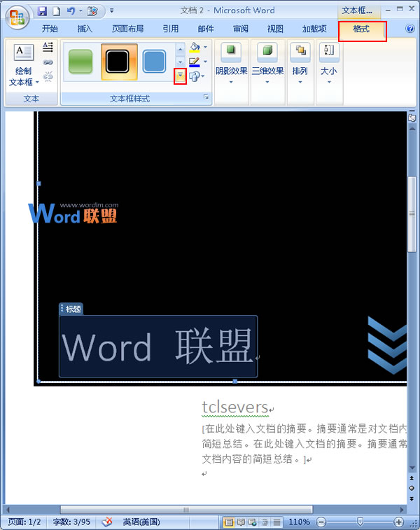Open the change shape dropdown

(x=197, y=77)
